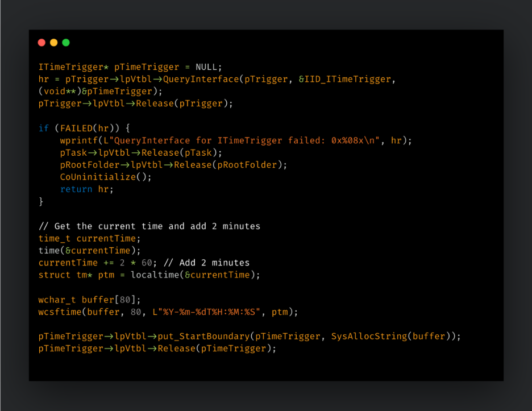The height and width of the screenshot is (411, 532).
Task: Click &IID_ITimeTrigger argument
Action: (x=344, y=79)
